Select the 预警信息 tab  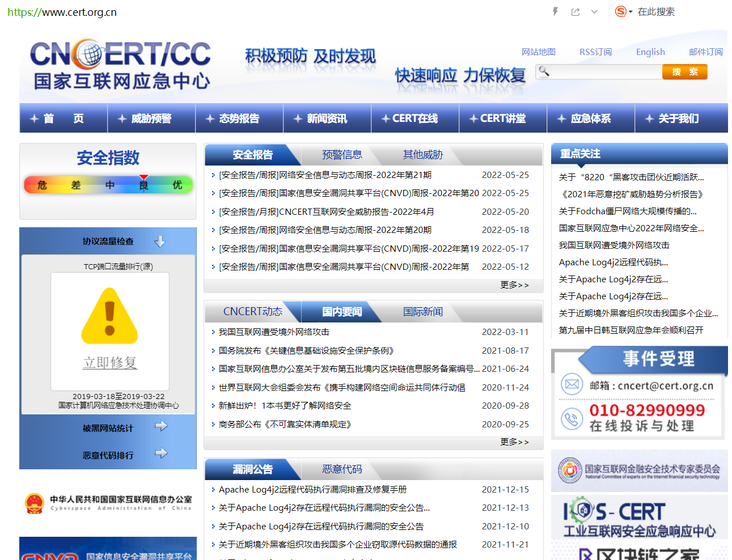click(342, 155)
